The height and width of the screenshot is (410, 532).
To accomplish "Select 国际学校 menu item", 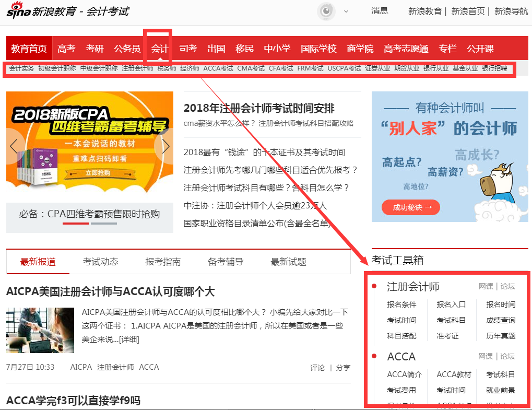I will coord(318,49).
